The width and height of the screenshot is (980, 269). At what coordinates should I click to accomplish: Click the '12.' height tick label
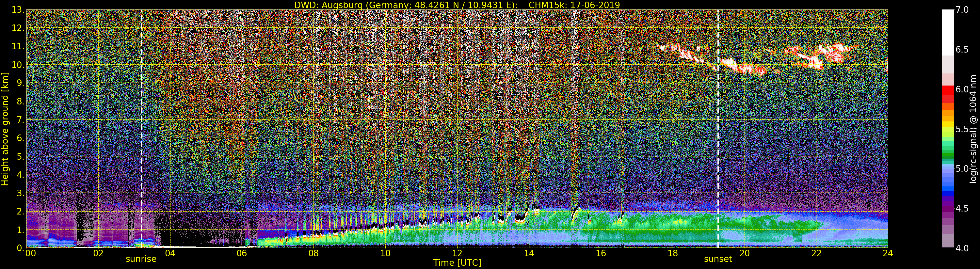(x=18, y=28)
